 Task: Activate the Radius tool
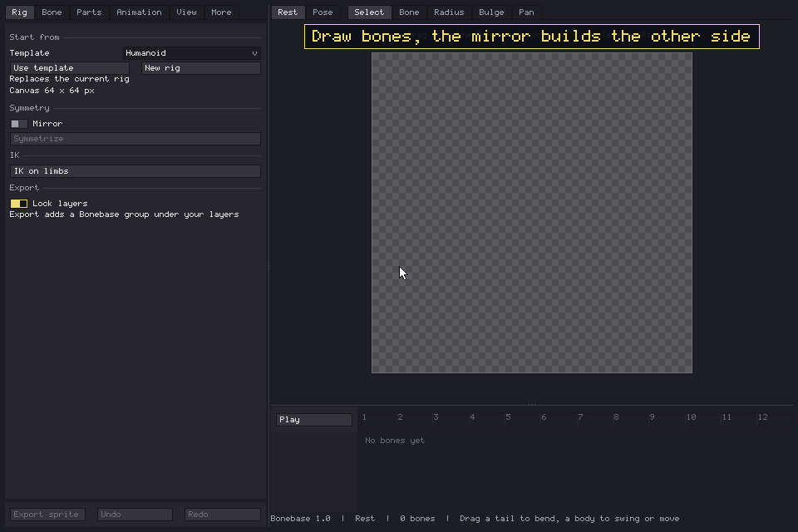click(x=449, y=12)
